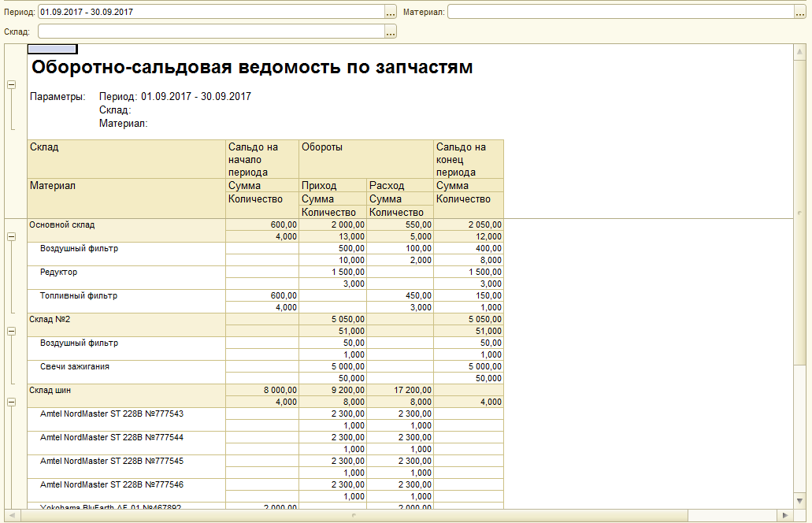Select the '400,00' closing balance cell

pyautogui.click(x=469, y=249)
